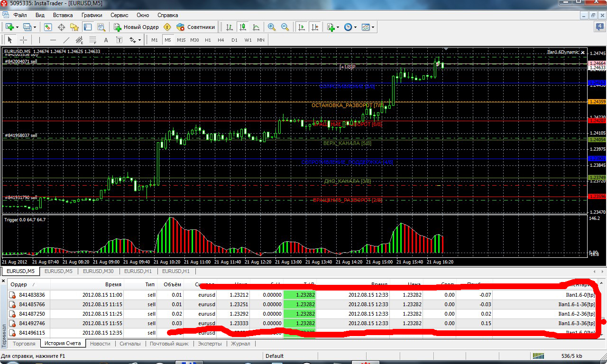Expand the templates dropdown
The width and height of the screenshot is (607, 364).
[373, 27]
